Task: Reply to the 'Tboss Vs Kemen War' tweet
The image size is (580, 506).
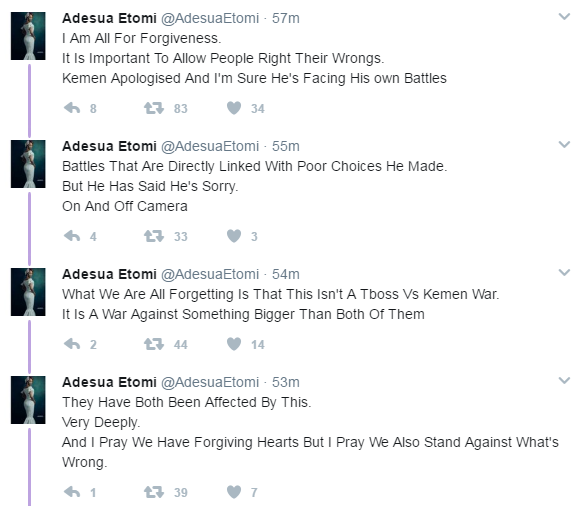Action: (72, 344)
